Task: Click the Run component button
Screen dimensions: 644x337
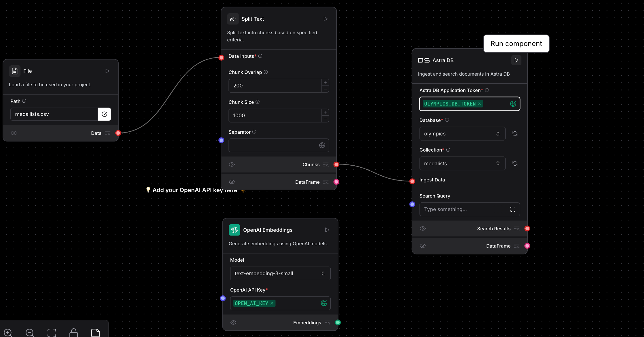Action: click(516, 43)
